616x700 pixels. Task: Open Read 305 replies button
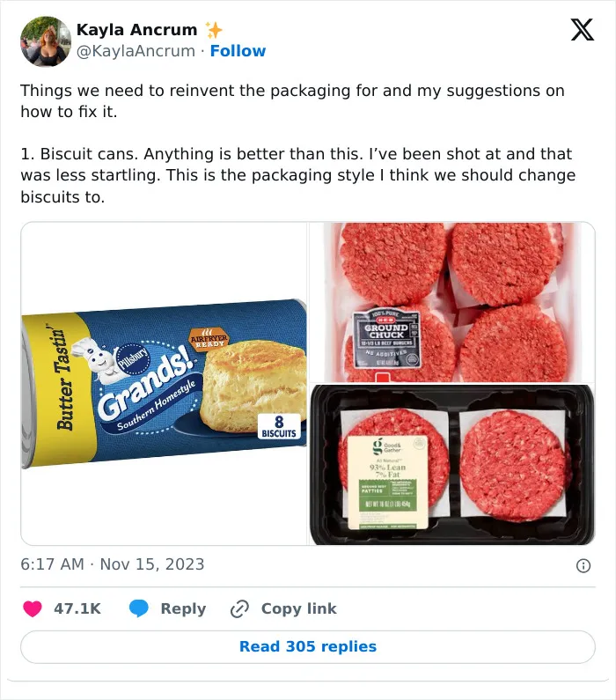pos(308,646)
